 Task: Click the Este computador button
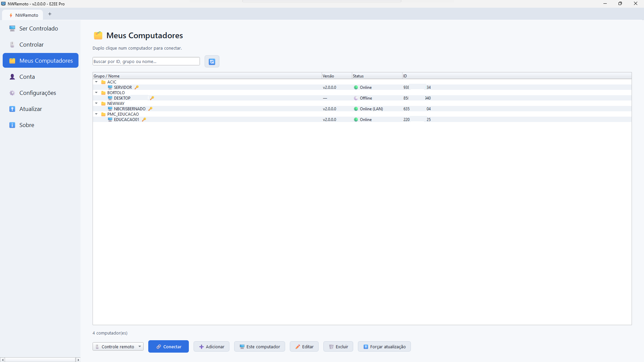coord(260,347)
